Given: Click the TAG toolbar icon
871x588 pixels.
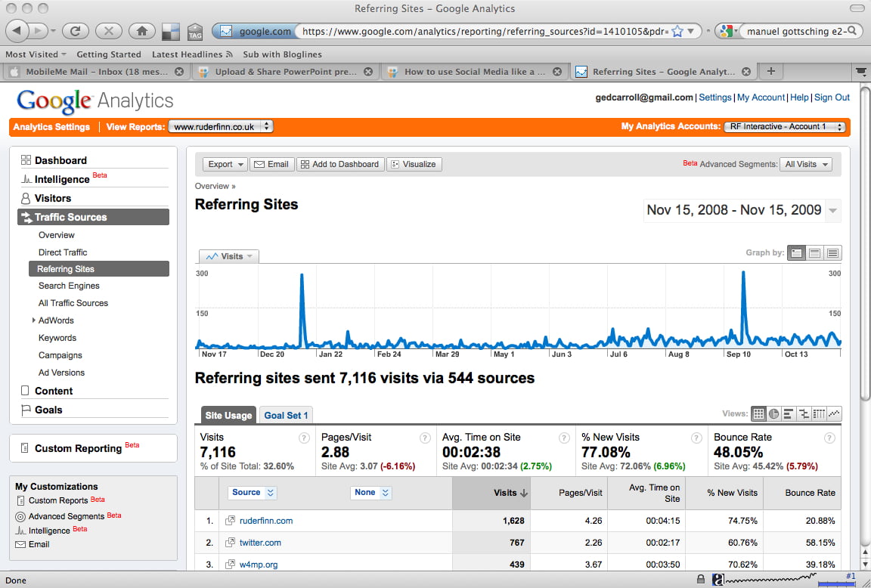Looking at the screenshot, I should (x=195, y=32).
